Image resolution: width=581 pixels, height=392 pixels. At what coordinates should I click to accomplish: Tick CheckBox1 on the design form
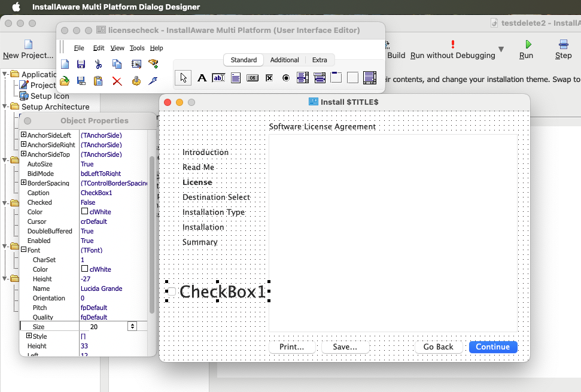[x=172, y=291]
